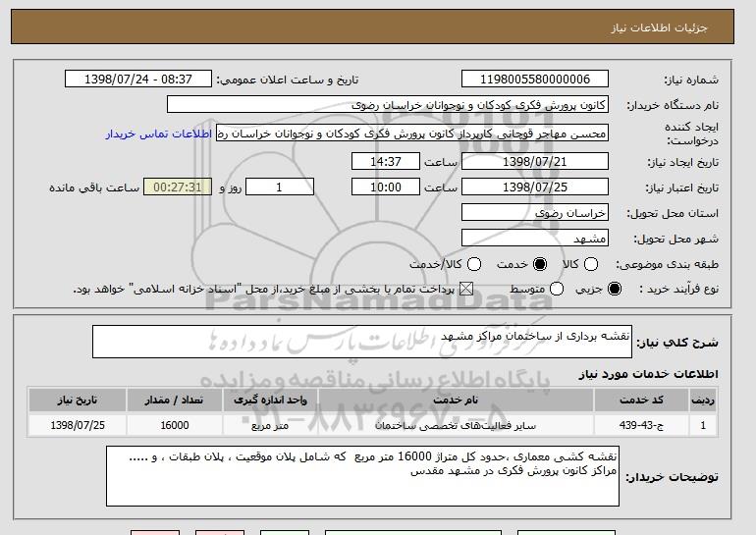Viewport: 756px width, 535px height.
Task: Select the کالا/خدمت radio button
Action: 474,264
